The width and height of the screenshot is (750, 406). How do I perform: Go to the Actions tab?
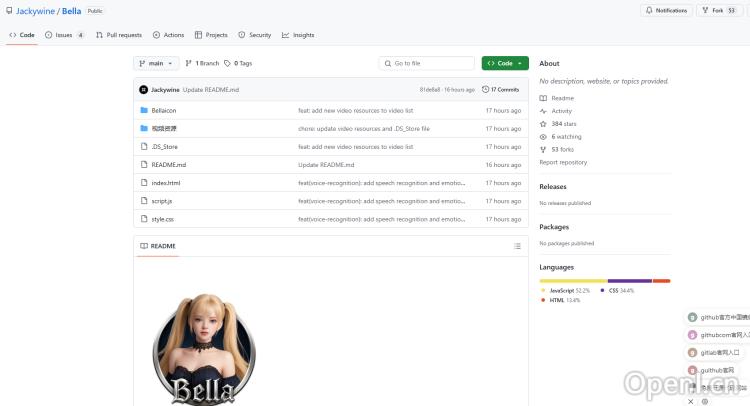pyautogui.click(x=168, y=35)
